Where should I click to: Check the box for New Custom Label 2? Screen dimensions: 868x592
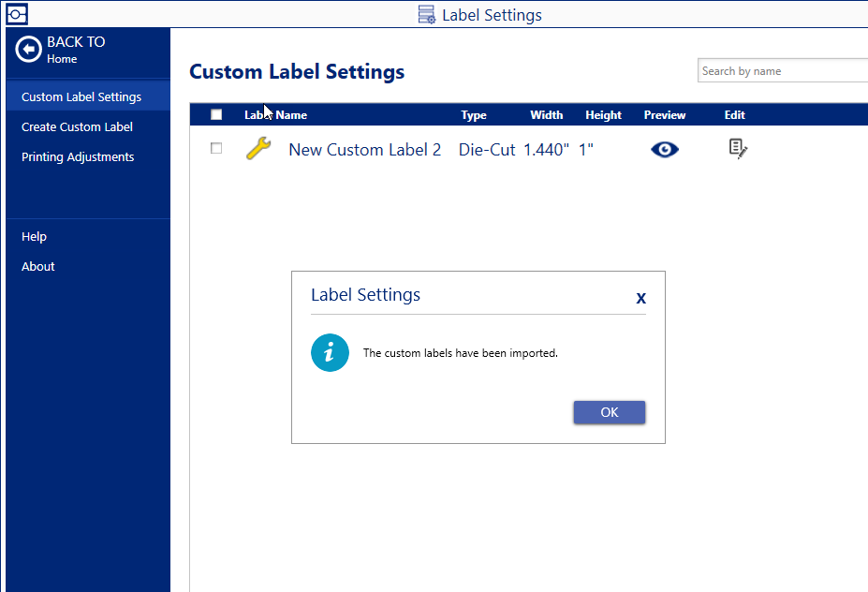click(x=216, y=148)
